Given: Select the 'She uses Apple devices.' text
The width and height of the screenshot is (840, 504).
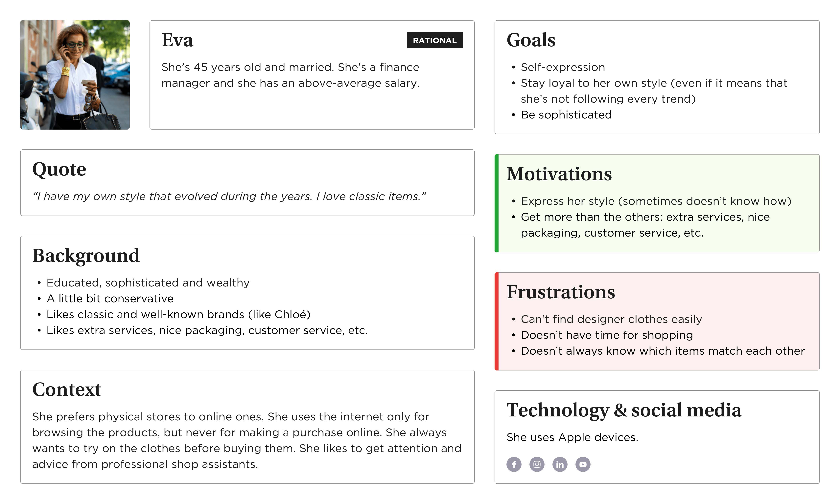Looking at the screenshot, I should [572, 437].
